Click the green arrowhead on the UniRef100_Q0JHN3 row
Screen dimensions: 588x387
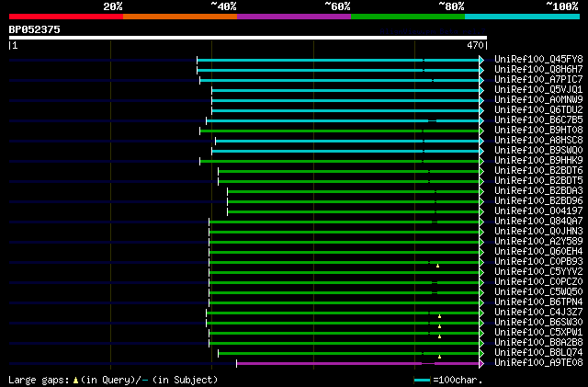(481, 233)
